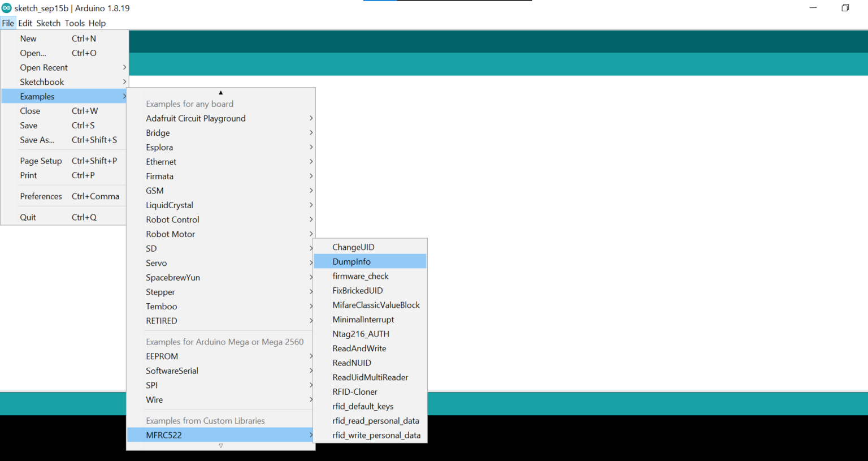Choose Preferences from the File menu

(41, 196)
